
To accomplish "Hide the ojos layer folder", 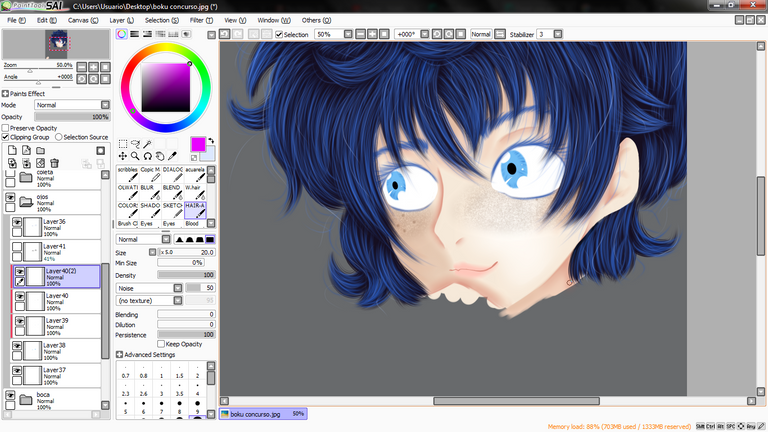I will pos(11,198).
